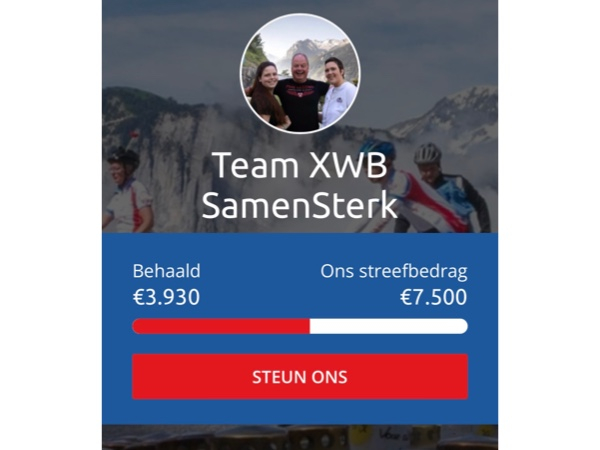Click the word SamenSterk in the heading
Viewport: 600px width, 450px height.
pyautogui.click(x=300, y=205)
